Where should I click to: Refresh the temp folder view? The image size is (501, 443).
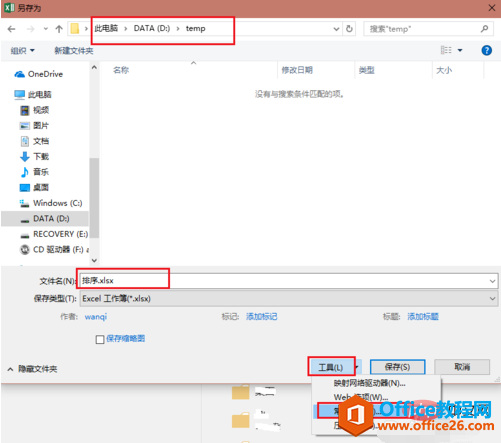[349, 29]
